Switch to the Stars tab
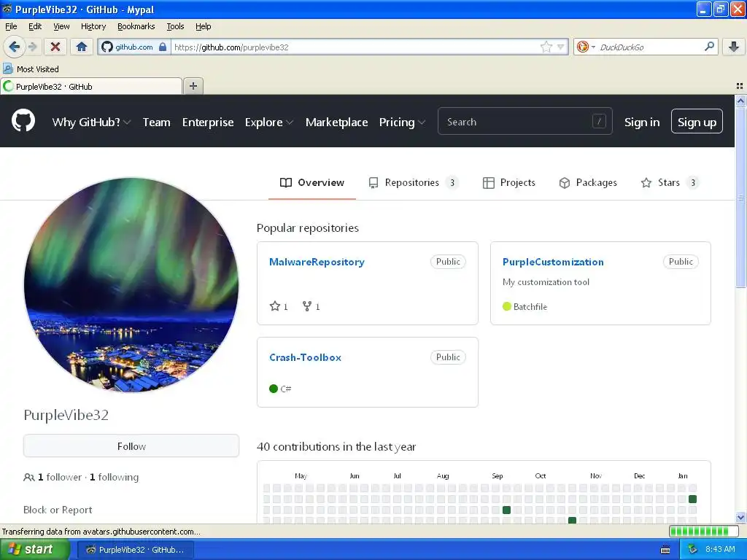The width and height of the screenshot is (747, 560). click(x=670, y=183)
